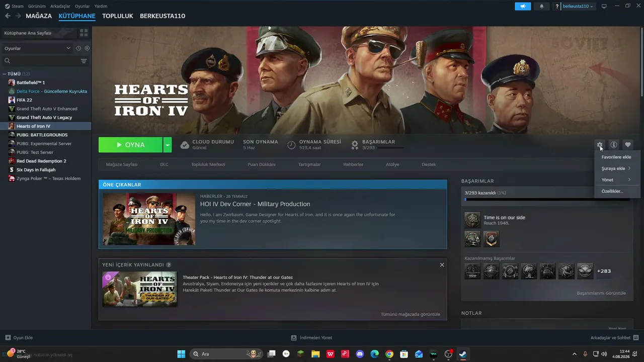Select Battlefield™ 1 in the library list
The width and height of the screenshot is (644, 362).
tap(31, 82)
